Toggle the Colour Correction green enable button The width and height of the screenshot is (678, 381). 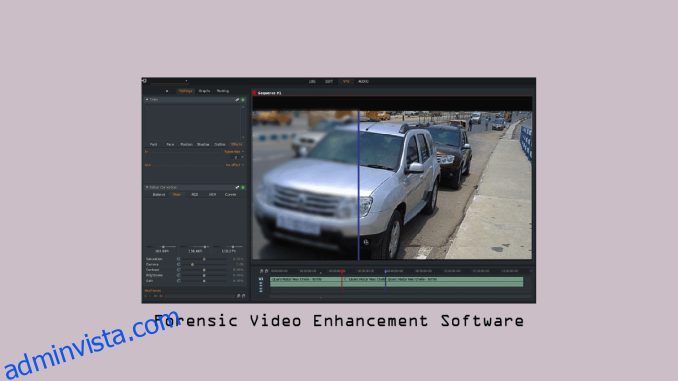click(243, 188)
